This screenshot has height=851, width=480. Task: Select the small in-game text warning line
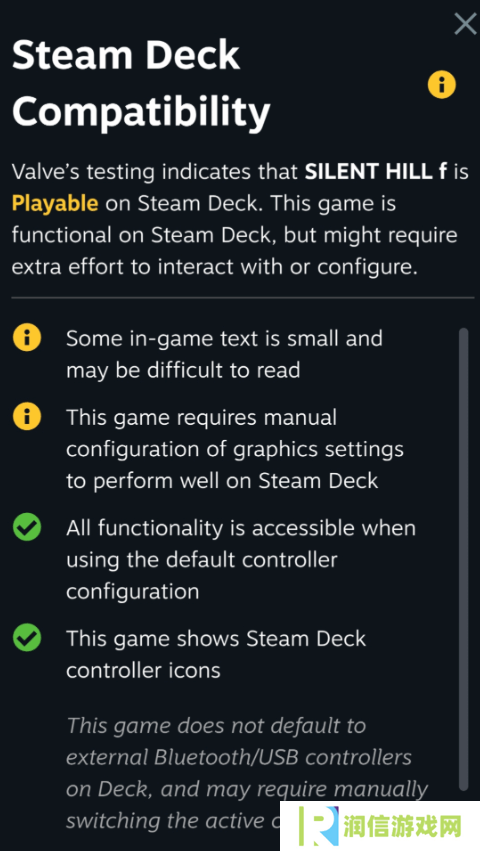point(224,354)
